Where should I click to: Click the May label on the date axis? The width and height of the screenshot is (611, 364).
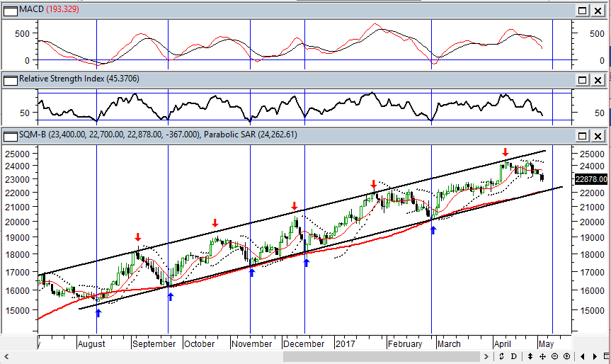click(546, 344)
